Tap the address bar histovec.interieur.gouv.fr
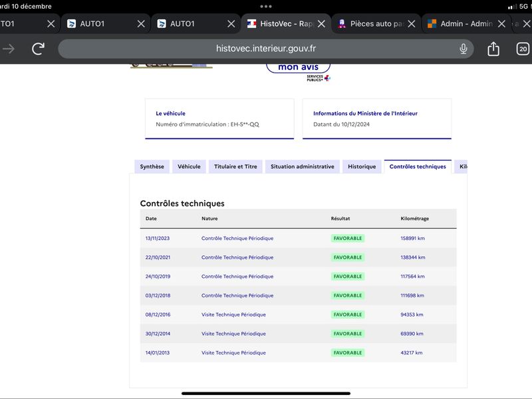The image size is (532, 399). click(x=265, y=49)
